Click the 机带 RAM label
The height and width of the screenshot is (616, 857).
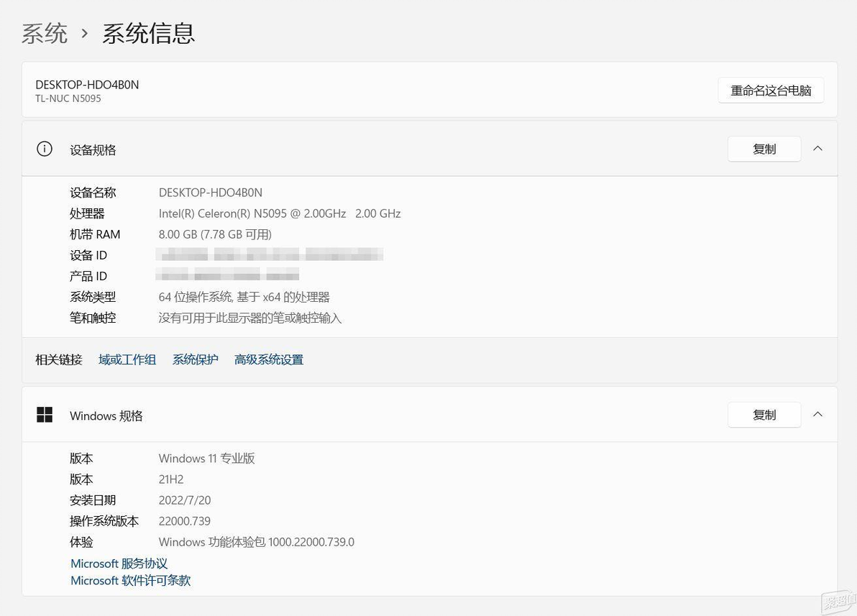pyautogui.click(x=95, y=234)
